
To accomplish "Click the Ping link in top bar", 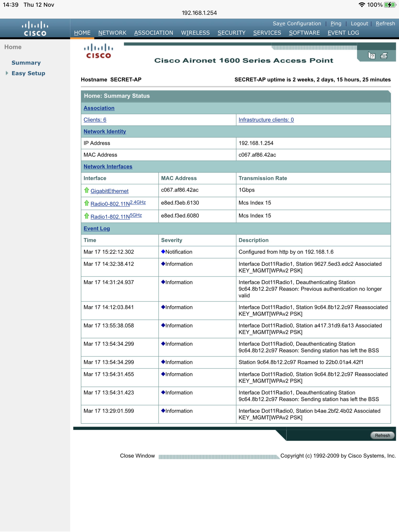I will (x=336, y=24).
